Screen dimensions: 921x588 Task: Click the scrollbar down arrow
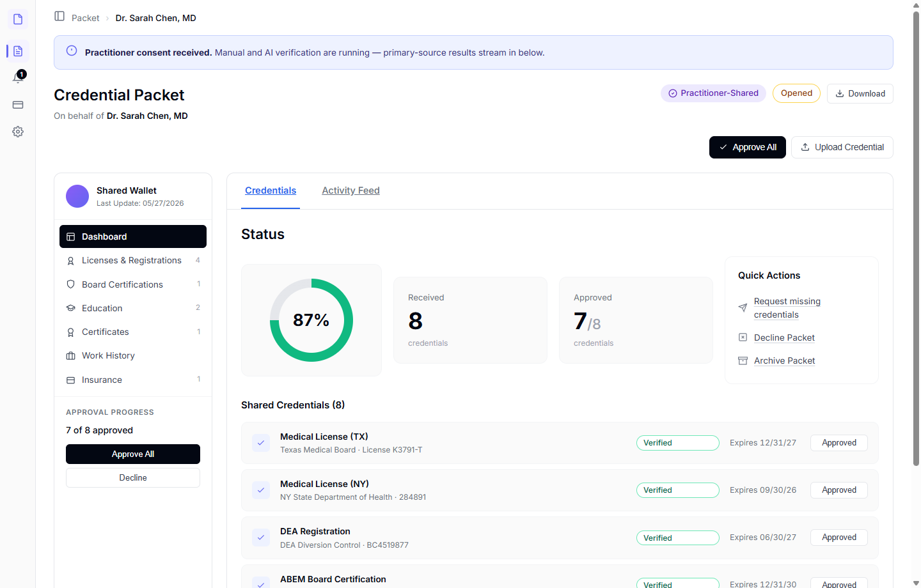[916, 583]
